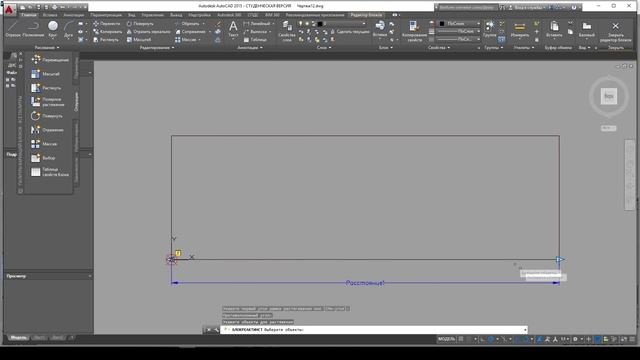Click Копирование свойств (Match Properties)
Viewport: 640px width, 360px height.
tap(414, 31)
